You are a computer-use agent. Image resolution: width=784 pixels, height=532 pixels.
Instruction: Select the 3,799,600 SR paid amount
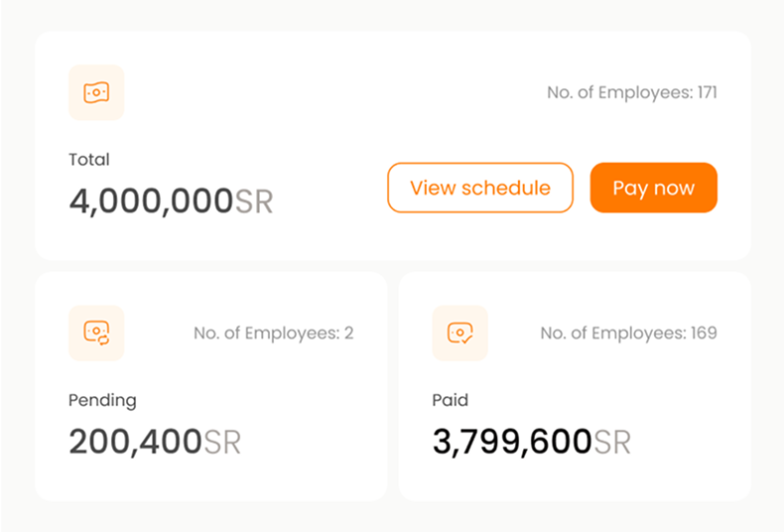coord(532,442)
